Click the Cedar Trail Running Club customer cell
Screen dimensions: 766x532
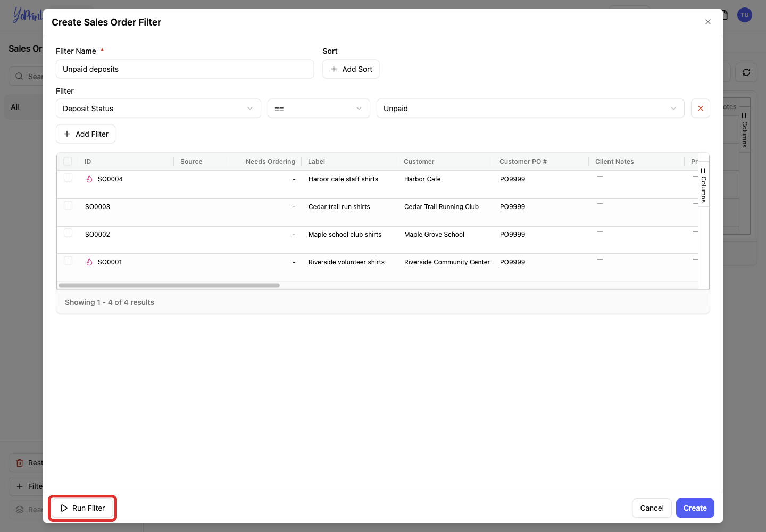pyautogui.click(x=442, y=207)
